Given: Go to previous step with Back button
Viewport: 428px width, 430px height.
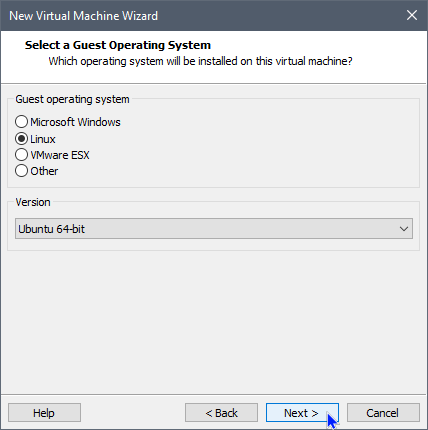Looking at the screenshot, I should pyautogui.click(x=221, y=413).
